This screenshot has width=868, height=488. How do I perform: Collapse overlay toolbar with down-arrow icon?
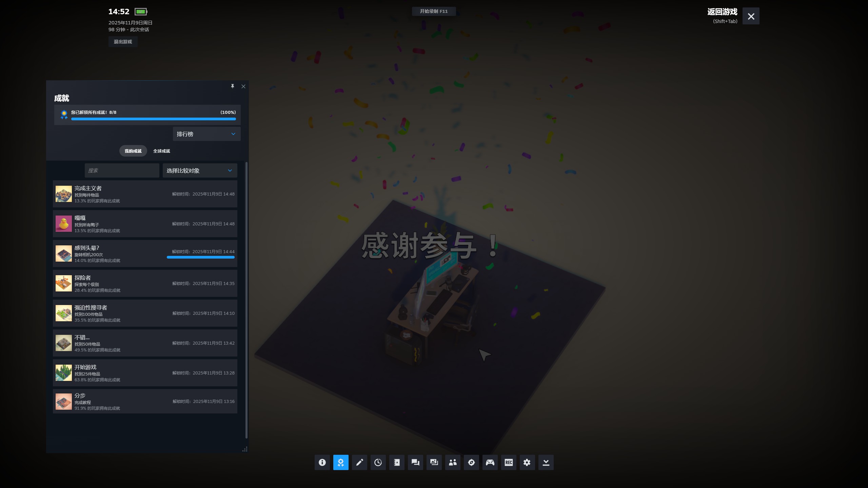coord(546,462)
